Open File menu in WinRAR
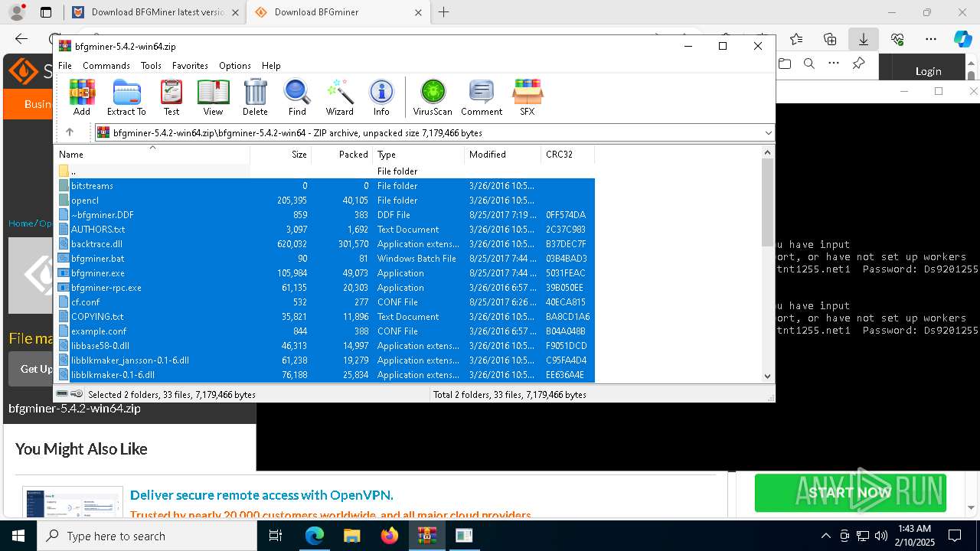This screenshot has height=551, width=980. (65, 66)
